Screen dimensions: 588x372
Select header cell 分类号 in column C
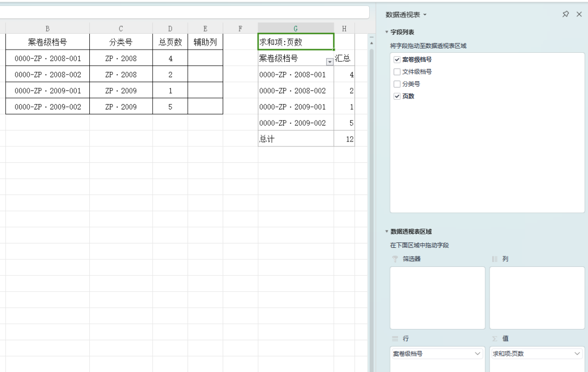tap(121, 41)
